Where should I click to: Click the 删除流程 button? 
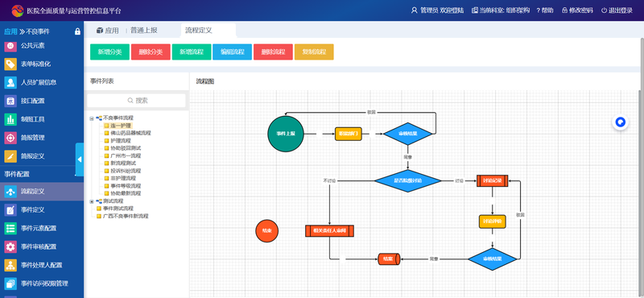pyautogui.click(x=273, y=52)
